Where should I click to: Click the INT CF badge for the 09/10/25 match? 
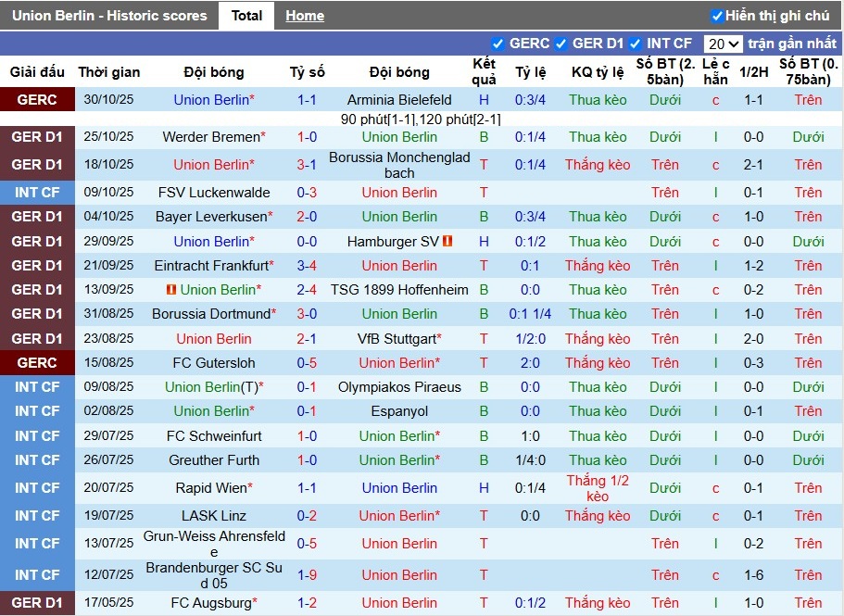[37, 193]
